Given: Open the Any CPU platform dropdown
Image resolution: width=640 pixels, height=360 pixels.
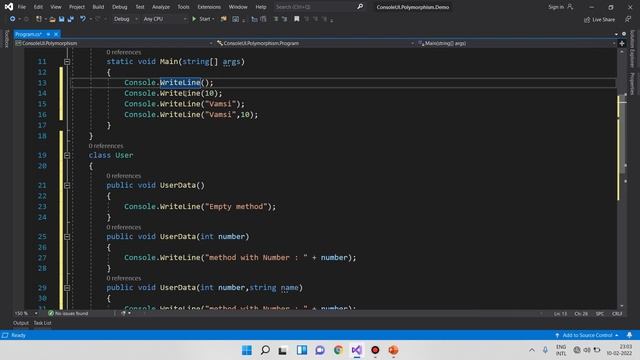Looking at the screenshot, I should [164, 19].
